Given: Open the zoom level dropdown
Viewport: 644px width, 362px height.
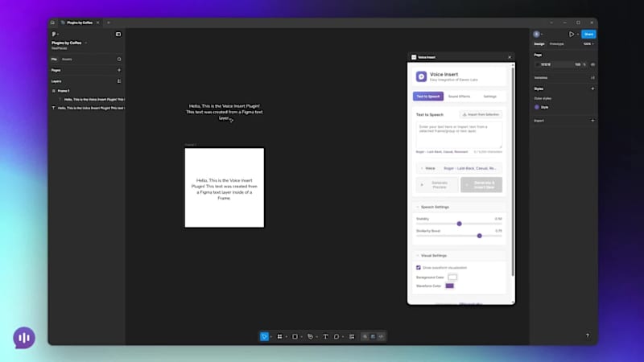Looking at the screenshot, I should tap(588, 44).
